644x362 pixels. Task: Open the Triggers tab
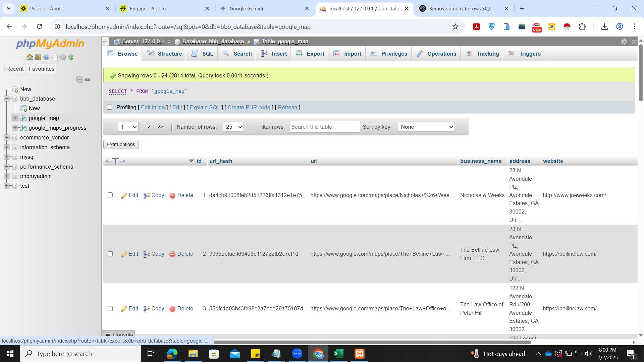[x=524, y=54]
